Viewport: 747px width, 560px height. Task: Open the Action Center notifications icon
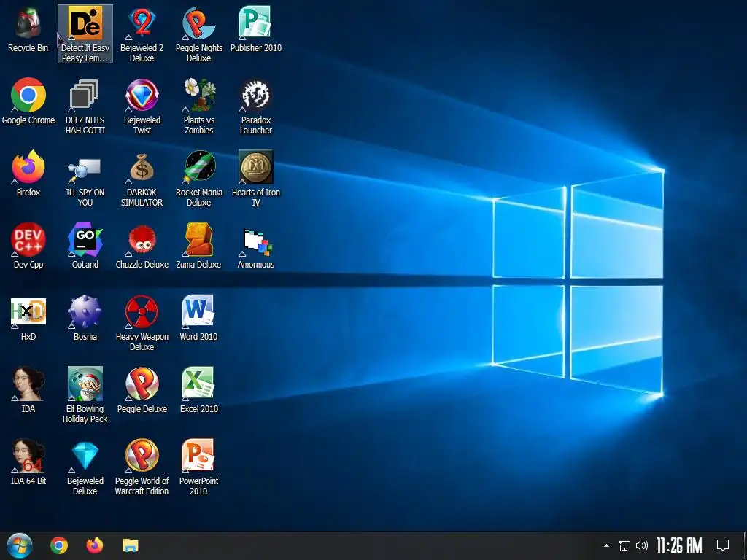click(723, 545)
